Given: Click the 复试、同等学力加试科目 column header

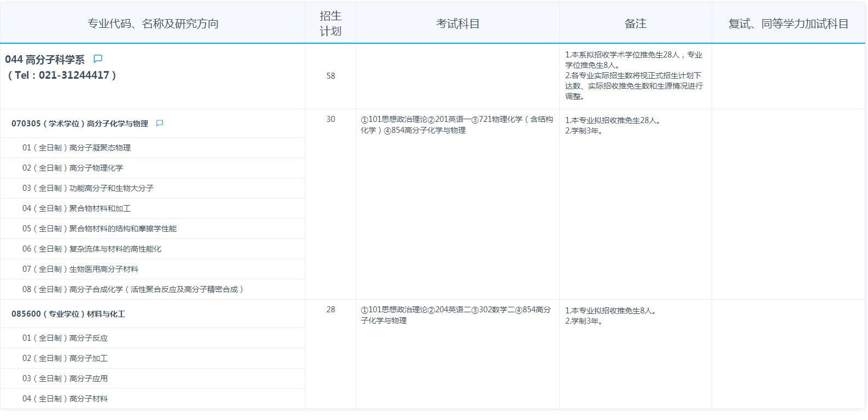Looking at the screenshot, I should (788, 24).
